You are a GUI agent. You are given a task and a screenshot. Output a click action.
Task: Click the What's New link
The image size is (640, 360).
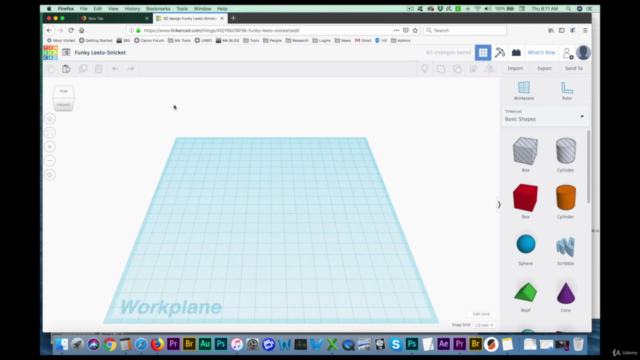541,52
